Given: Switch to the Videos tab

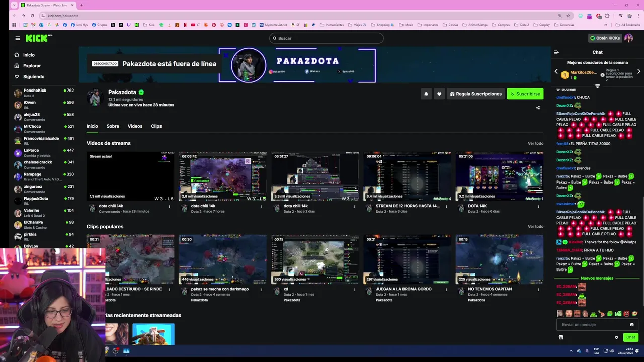Looking at the screenshot, I should pos(135,126).
